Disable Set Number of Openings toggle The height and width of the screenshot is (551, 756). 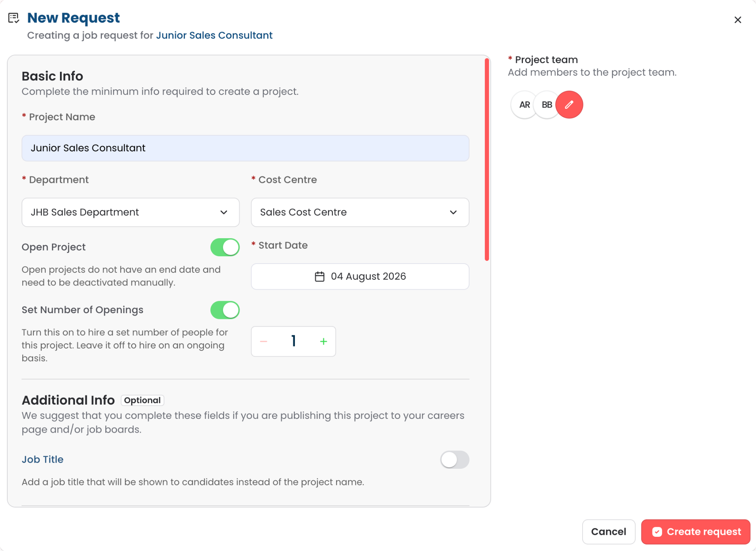[x=225, y=310]
